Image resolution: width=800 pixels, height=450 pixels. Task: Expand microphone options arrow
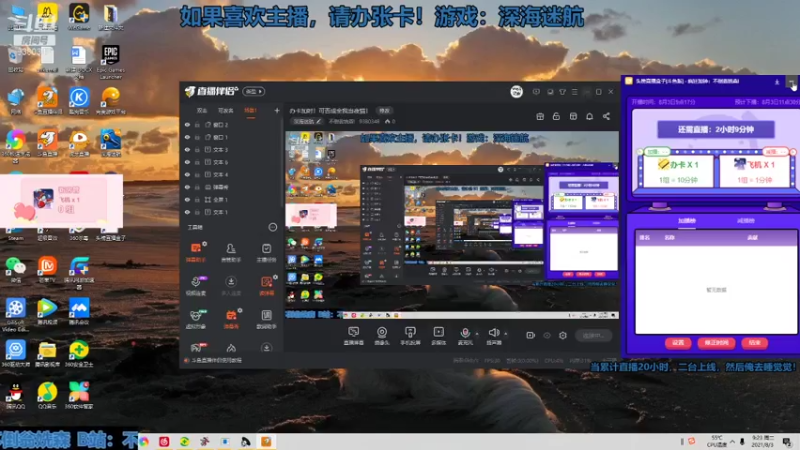tap(477, 334)
